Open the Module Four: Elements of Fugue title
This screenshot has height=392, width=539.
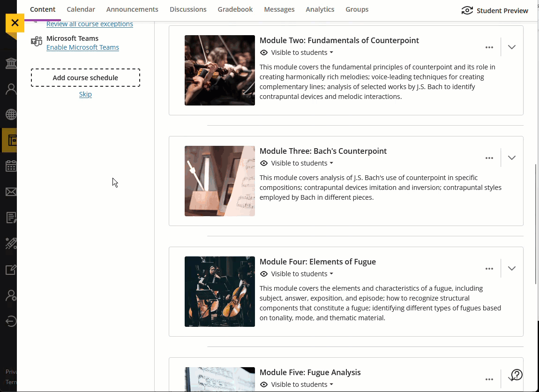pyautogui.click(x=318, y=262)
